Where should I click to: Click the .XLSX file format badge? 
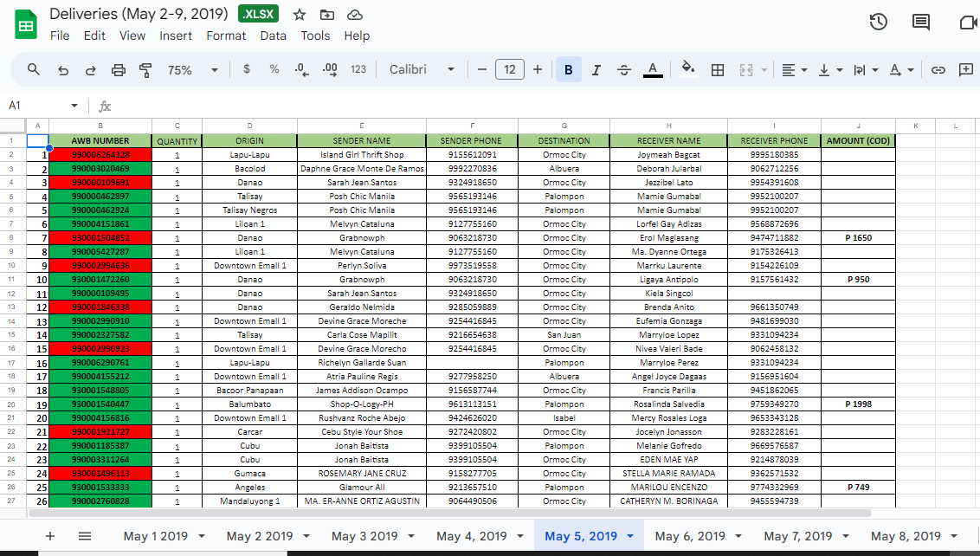[258, 14]
